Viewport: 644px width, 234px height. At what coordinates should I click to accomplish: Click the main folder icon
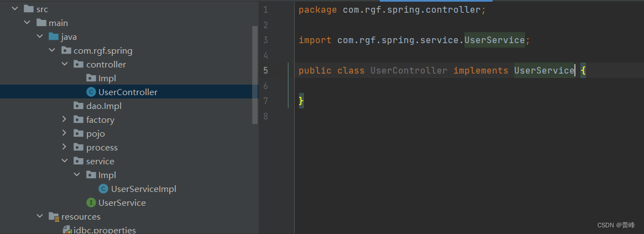click(41, 23)
